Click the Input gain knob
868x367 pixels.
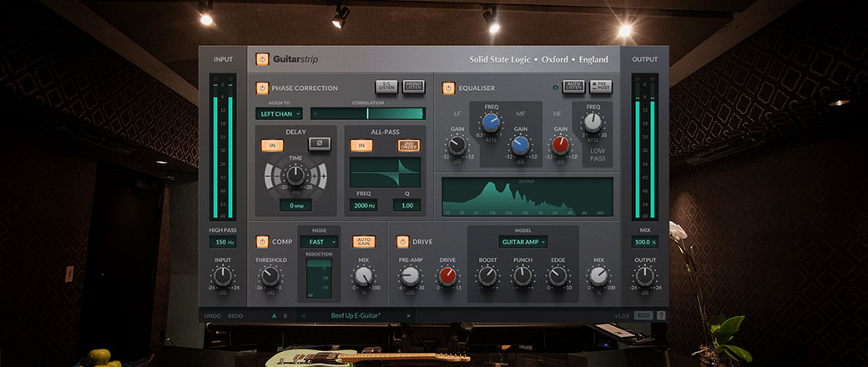coord(223,276)
